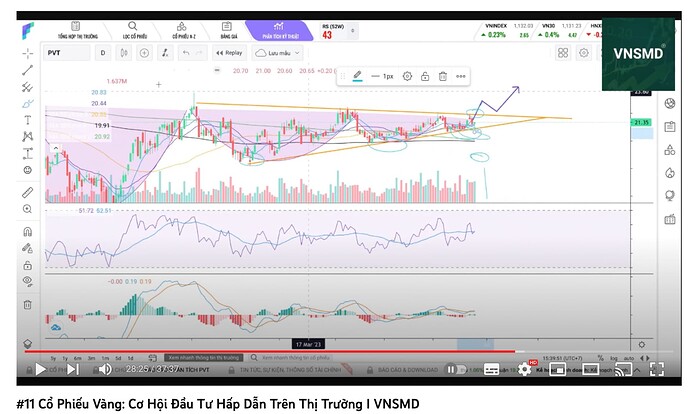690x414 pixels.
Task: Open the emoji icons tool
Action: 28,170
